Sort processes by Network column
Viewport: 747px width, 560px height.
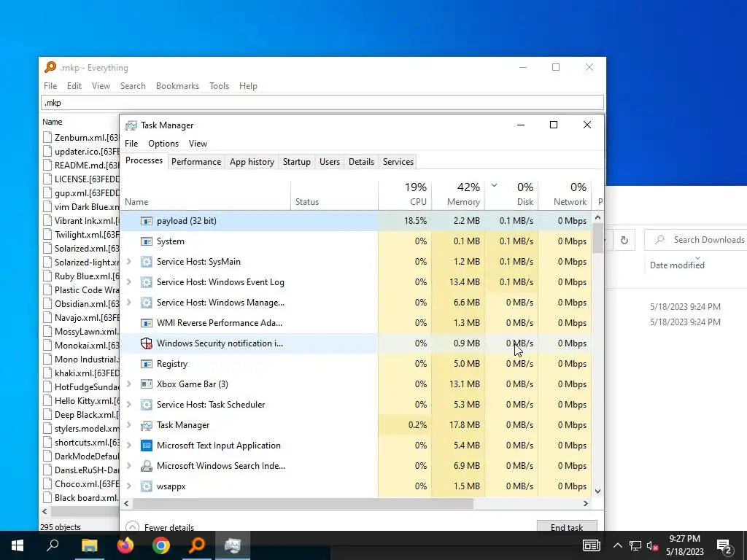click(565, 195)
